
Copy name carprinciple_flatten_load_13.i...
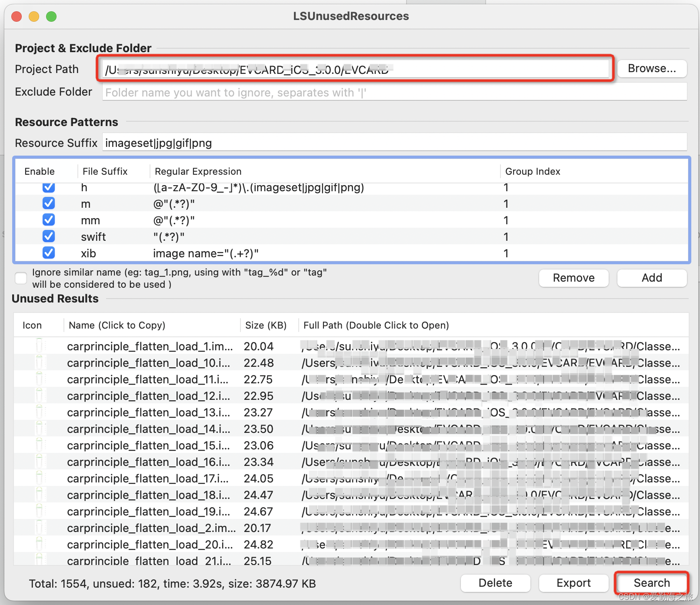click(x=149, y=412)
